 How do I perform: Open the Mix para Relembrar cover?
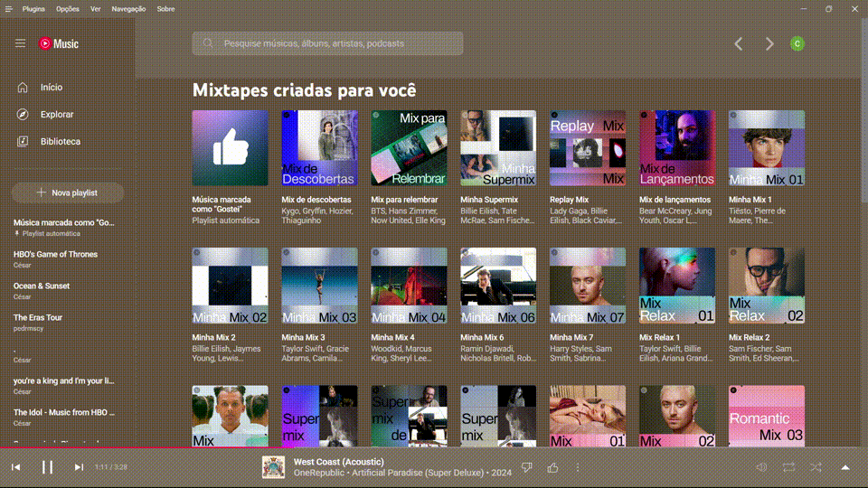(x=409, y=147)
